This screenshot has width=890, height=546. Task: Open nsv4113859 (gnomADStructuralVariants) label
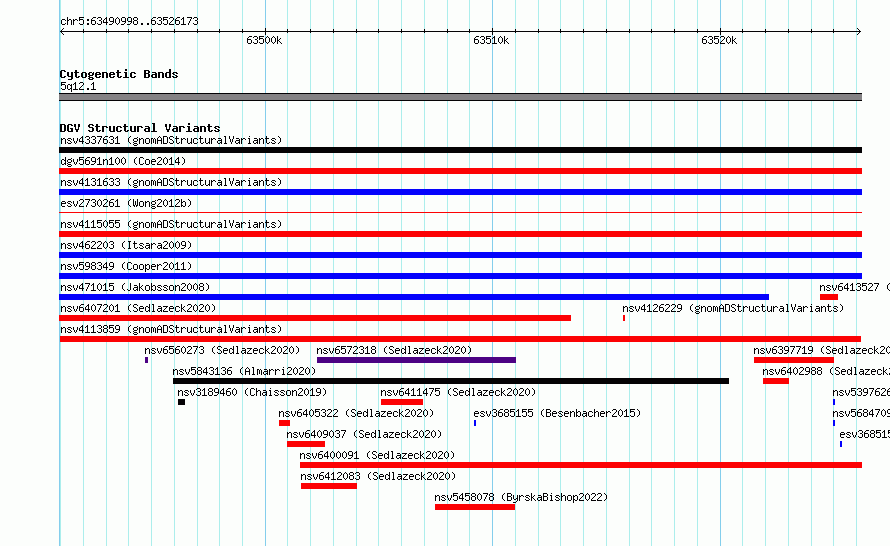pos(171,329)
